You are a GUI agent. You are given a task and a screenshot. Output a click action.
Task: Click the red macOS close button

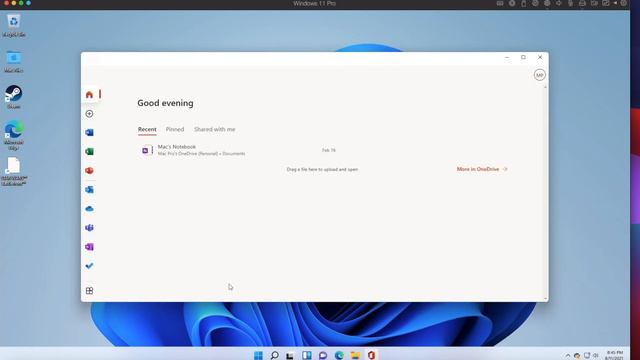coord(6,3)
